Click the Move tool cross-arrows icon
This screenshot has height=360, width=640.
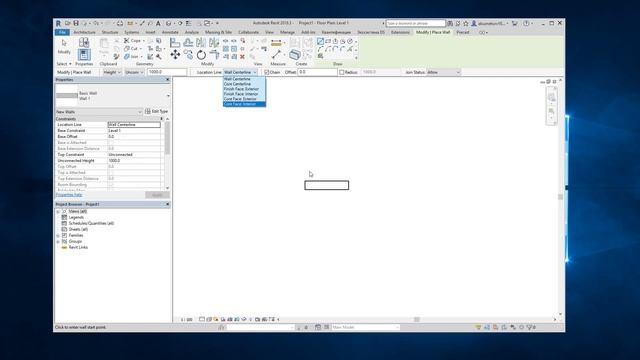pyautogui.click(x=175, y=54)
